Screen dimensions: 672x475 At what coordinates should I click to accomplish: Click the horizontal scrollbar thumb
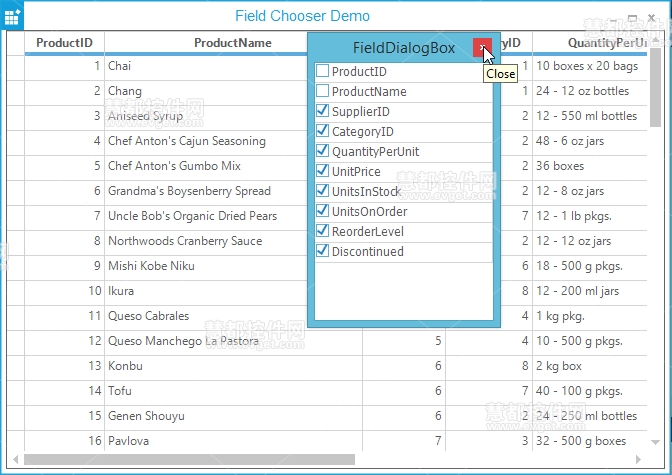coord(189,460)
